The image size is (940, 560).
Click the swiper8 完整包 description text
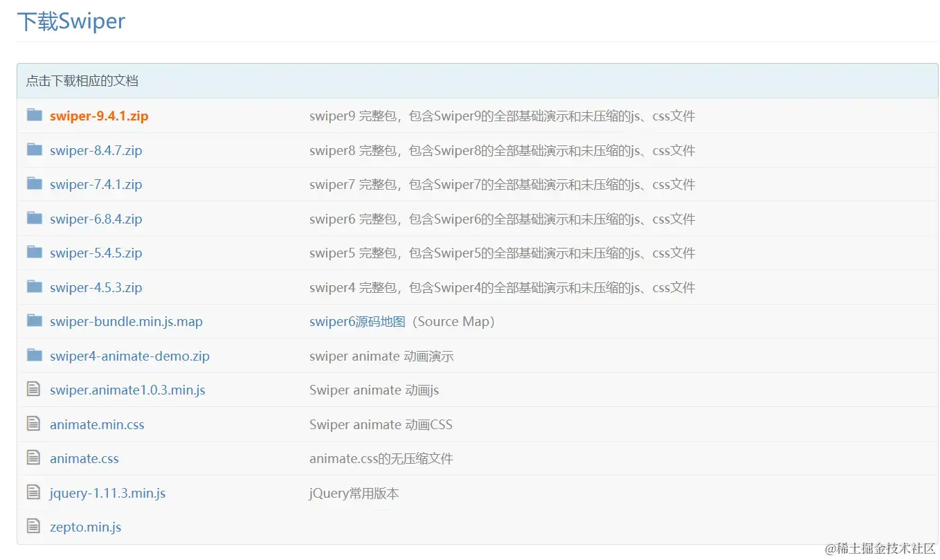pos(502,150)
